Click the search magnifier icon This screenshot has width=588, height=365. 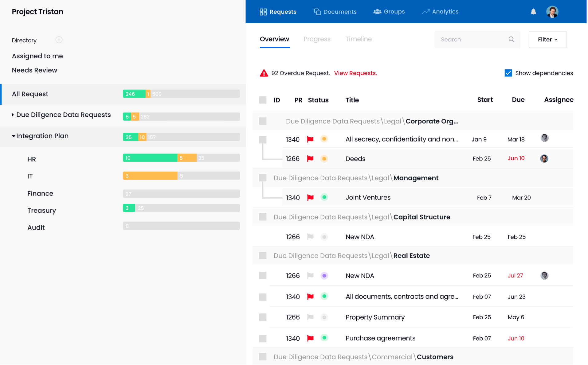[x=511, y=39]
